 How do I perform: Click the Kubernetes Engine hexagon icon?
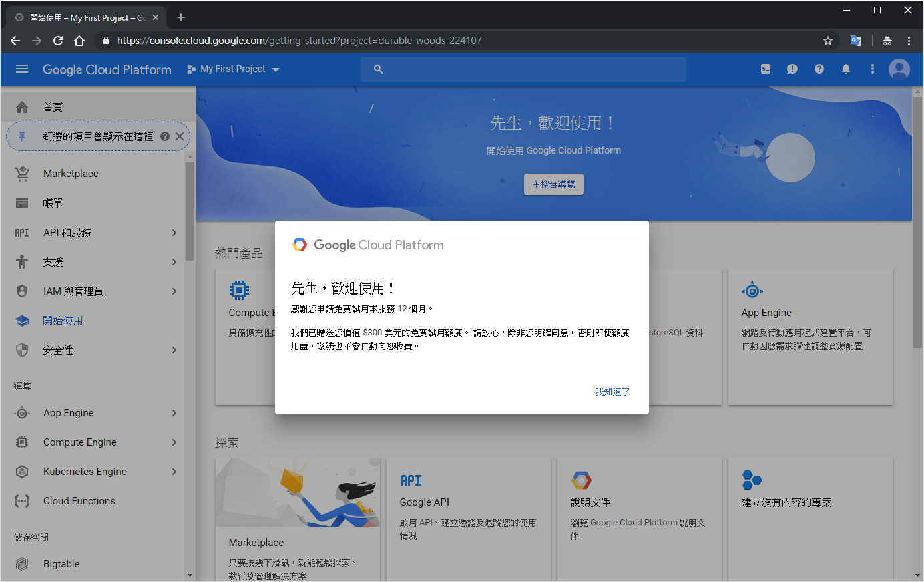(x=22, y=472)
